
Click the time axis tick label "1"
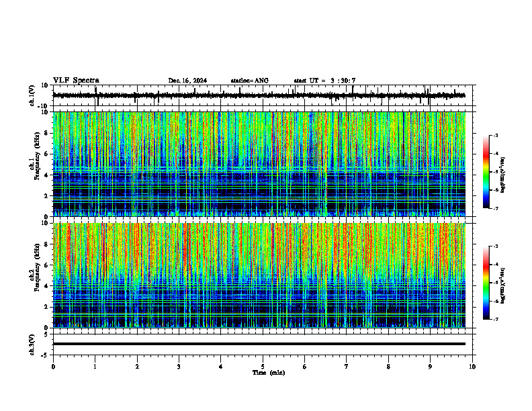[x=95, y=367]
